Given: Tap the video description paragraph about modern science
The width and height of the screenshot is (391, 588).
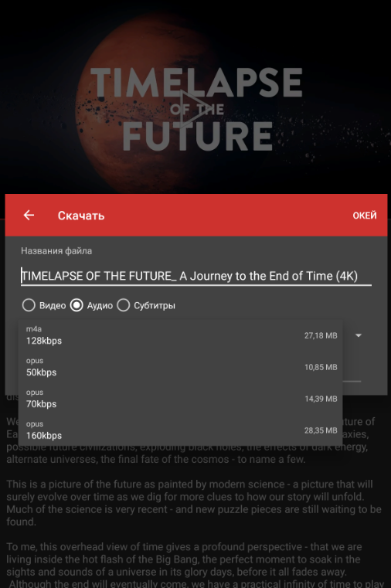Looking at the screenshot, I should point(194,503).
